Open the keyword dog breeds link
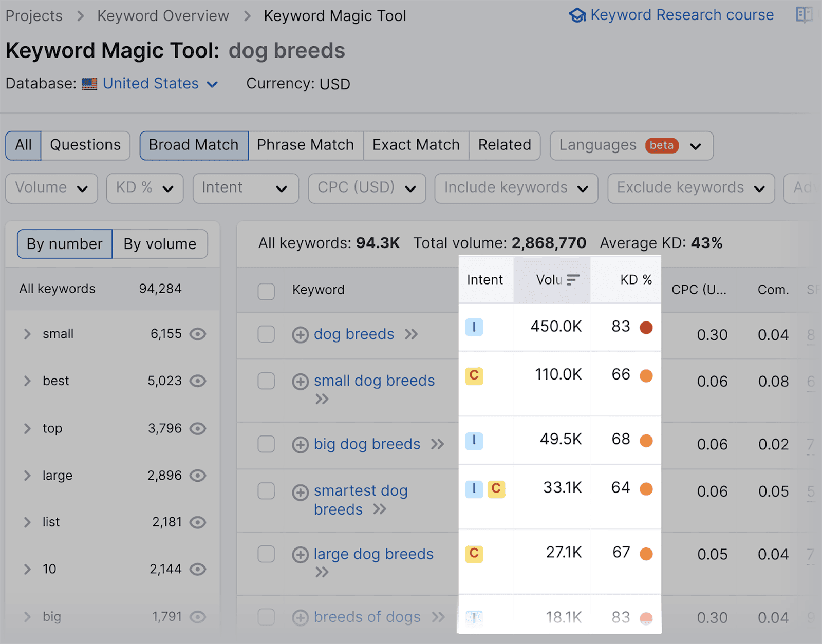822x644 pixels. (354, 334)
